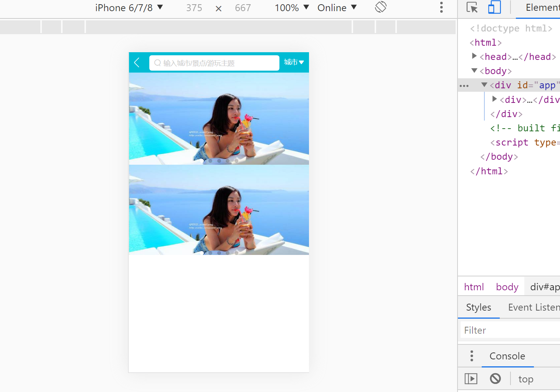Tap the back arrow in the app header
The height and width of the screenshot is (392, 560).
point(137,63)
